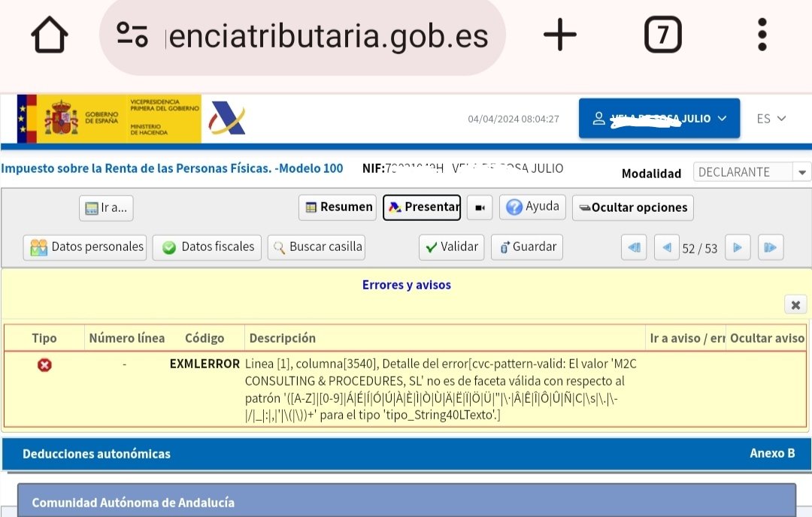The width and height of the screenshot is (812, 517).
Task: Click the video camera icon button
Action: click(480, 207)
